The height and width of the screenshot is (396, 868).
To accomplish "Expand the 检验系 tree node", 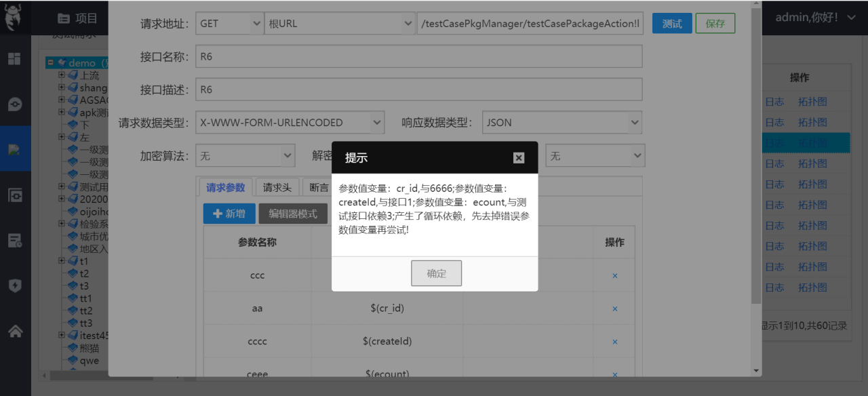I will [x=62, y=224].
